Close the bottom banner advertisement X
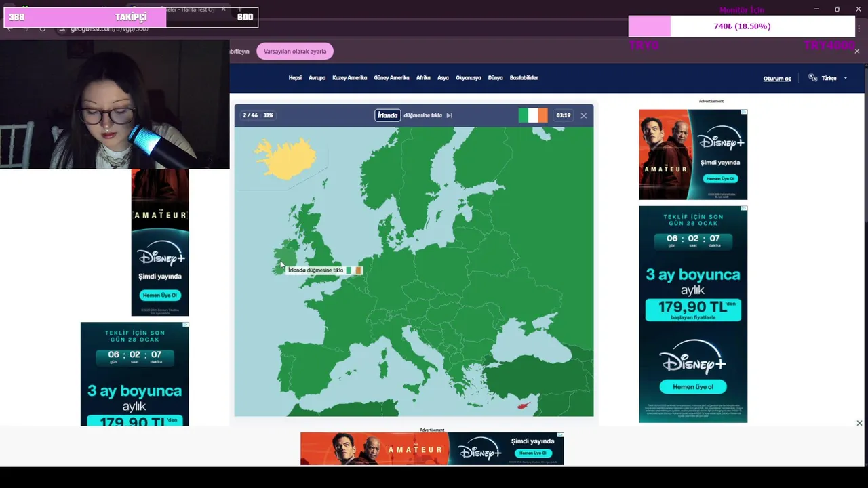This screenshot has width=868, height=488. tap(859, 423)
